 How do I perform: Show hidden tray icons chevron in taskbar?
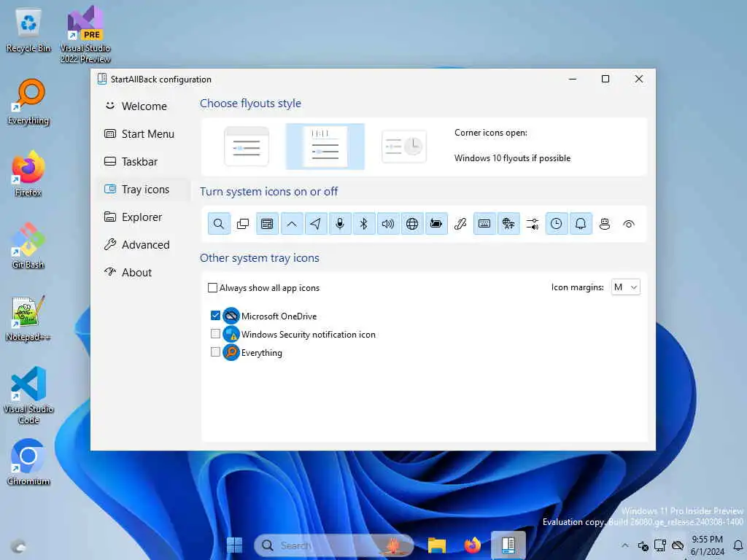point(625,545)
